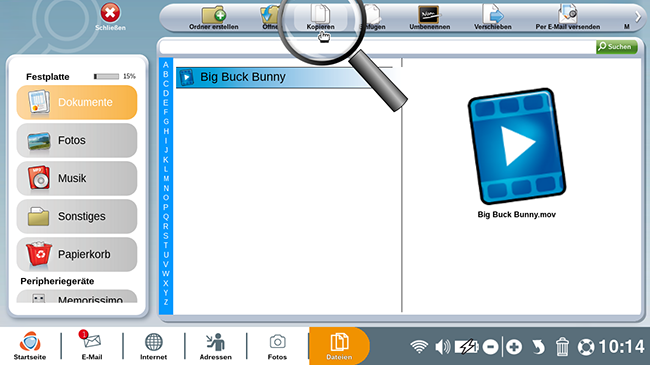
Task: Click the lifebuoy help icon
Action: pyautogui.click(x=586, y=347)
